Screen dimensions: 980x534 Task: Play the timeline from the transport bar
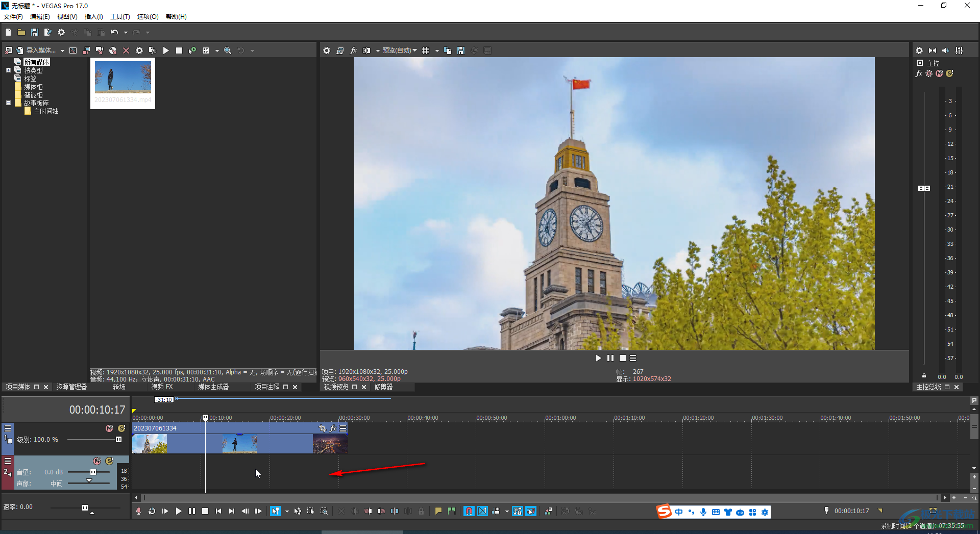(x=179, y=511)
